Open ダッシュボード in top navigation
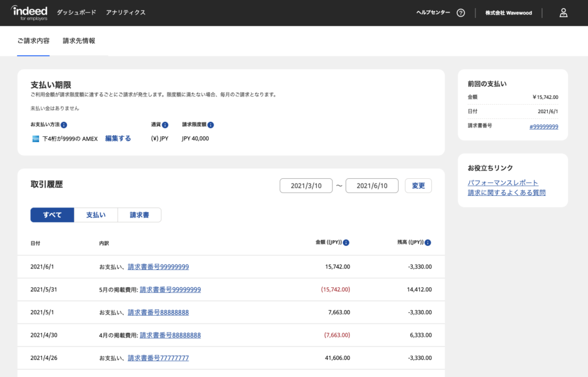588x377 pixels. (x=76, y=13)
